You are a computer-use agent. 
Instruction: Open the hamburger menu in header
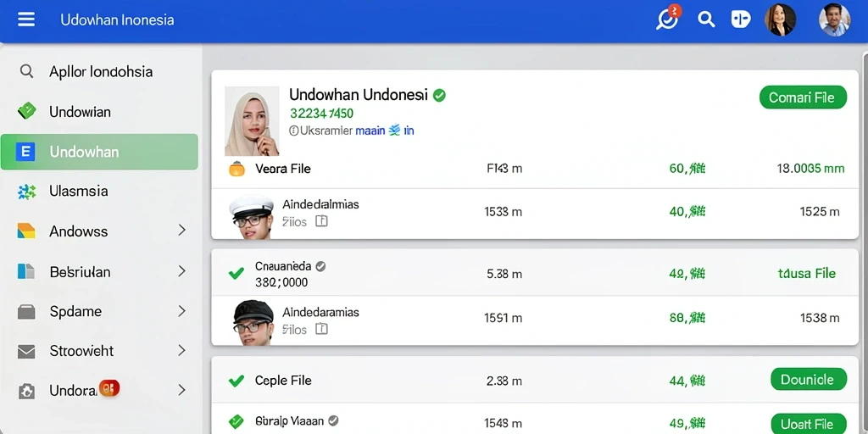tap(26, 20)
